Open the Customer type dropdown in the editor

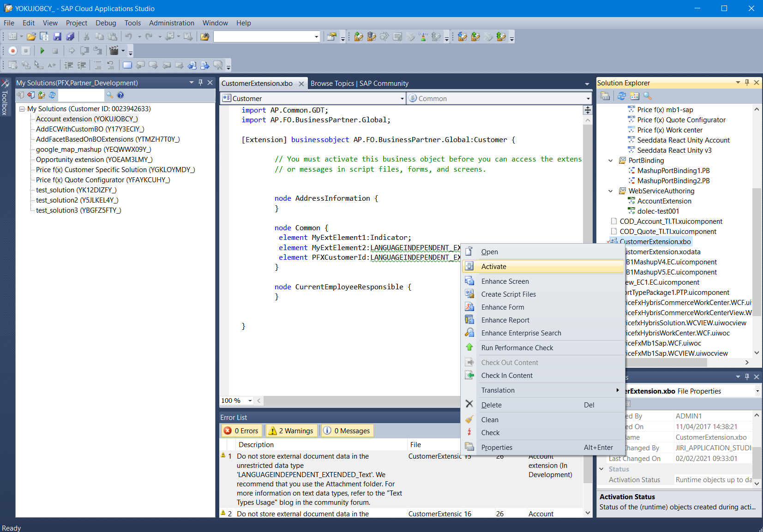[x=402, y=98]
